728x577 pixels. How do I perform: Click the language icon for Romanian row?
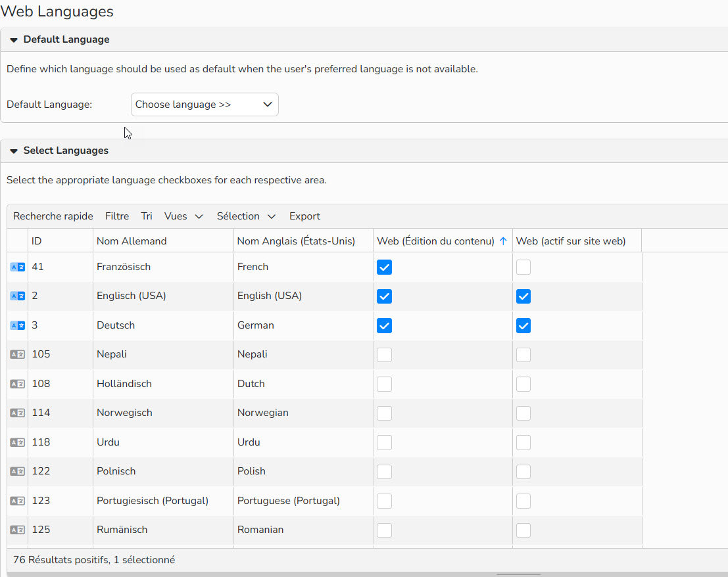pos(18,530)
